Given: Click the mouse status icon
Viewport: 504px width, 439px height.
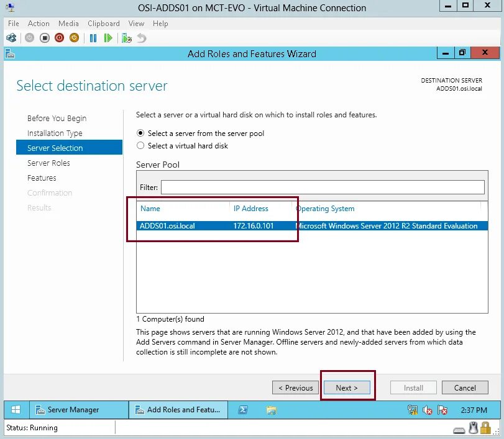Looking at the screenshot, I should pyautogui.click(x=473, y=428).
